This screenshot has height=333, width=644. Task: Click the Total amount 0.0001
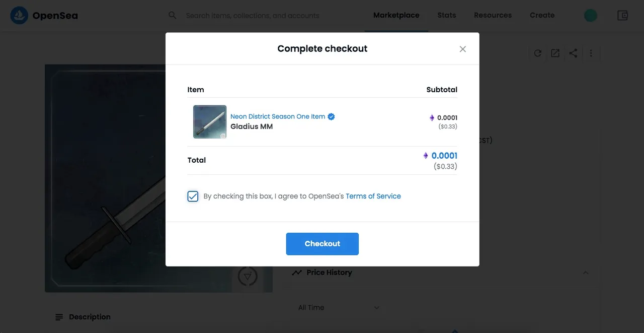(x=444, y=156)
